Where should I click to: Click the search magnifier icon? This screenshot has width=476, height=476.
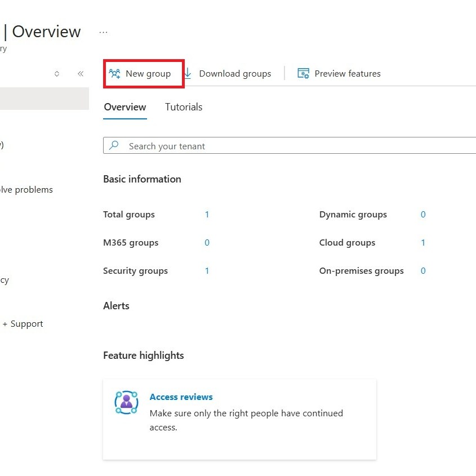coord(114,145)
